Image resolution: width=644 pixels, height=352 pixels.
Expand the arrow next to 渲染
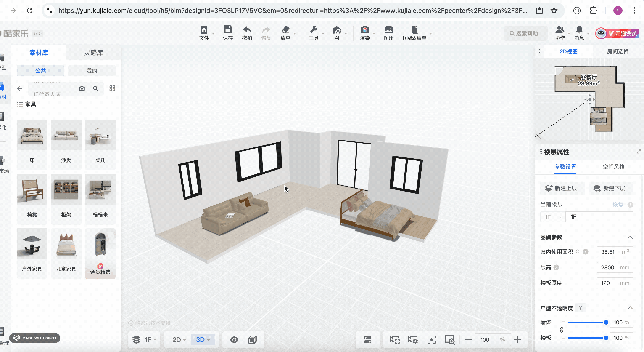tap(374, 33)
